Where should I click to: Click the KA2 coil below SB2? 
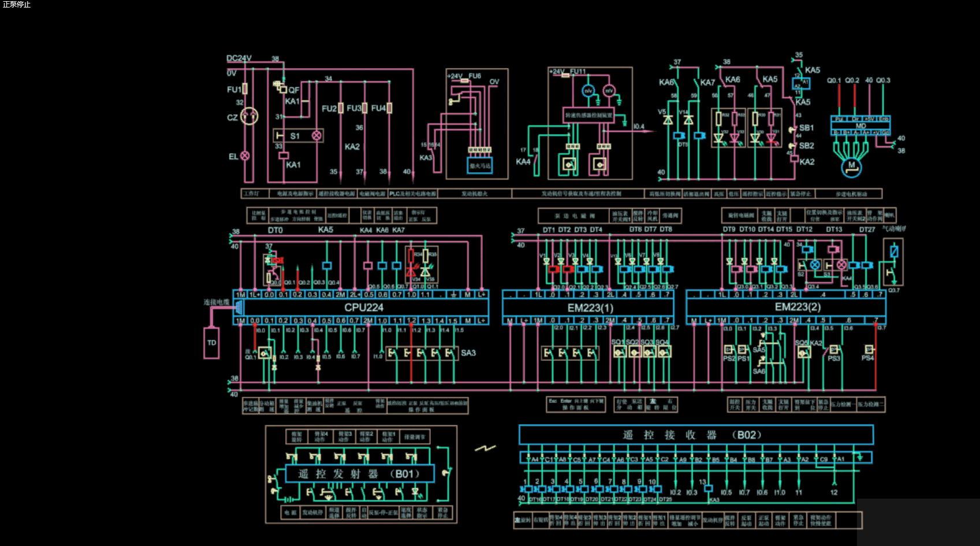tap(795, 159)
